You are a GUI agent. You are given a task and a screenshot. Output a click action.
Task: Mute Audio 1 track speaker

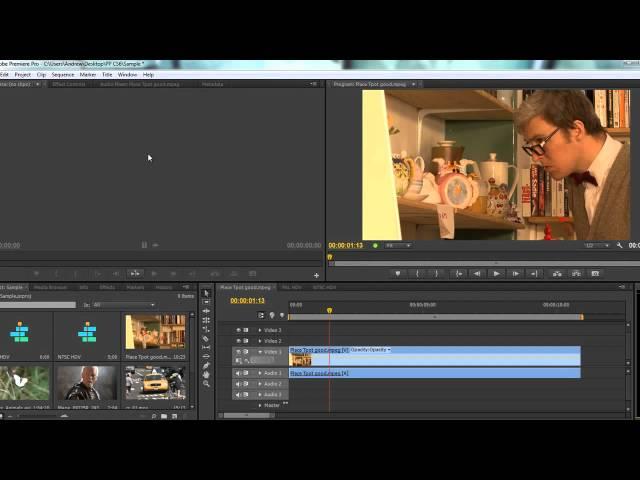(239, 373)
